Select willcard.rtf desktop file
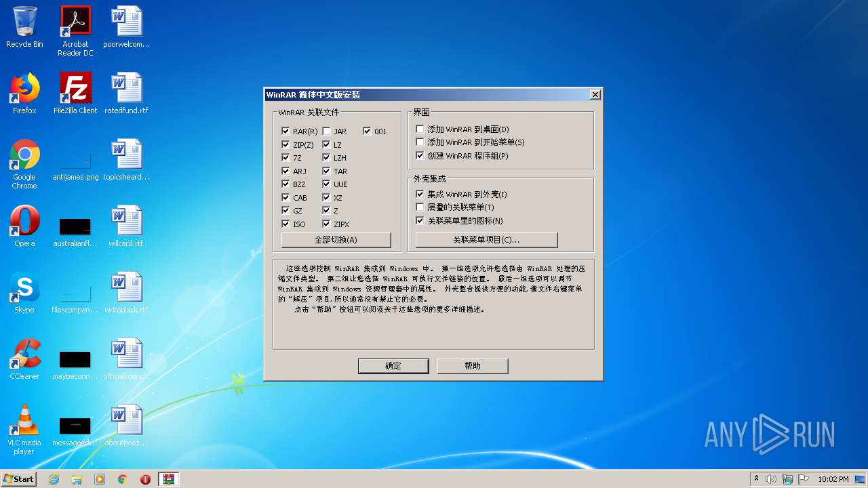This screenshot has height=488, width=868. click(x=127, y=226)
